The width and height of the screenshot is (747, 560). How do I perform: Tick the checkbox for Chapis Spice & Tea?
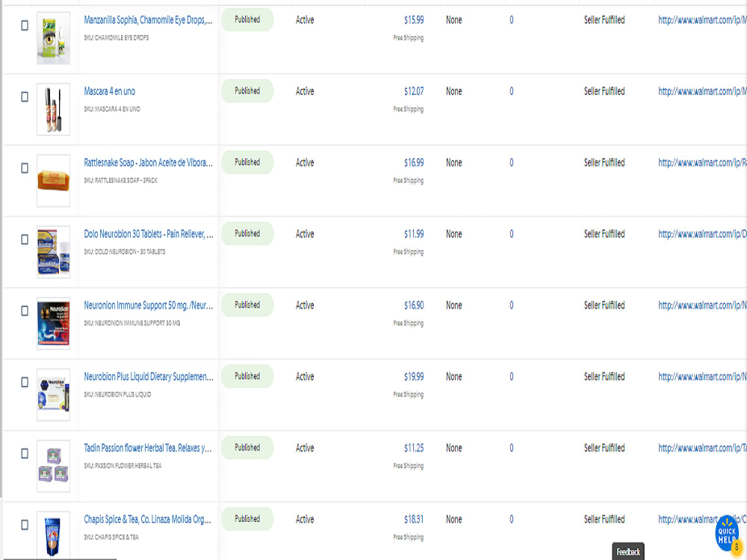[x=23, y=524]
